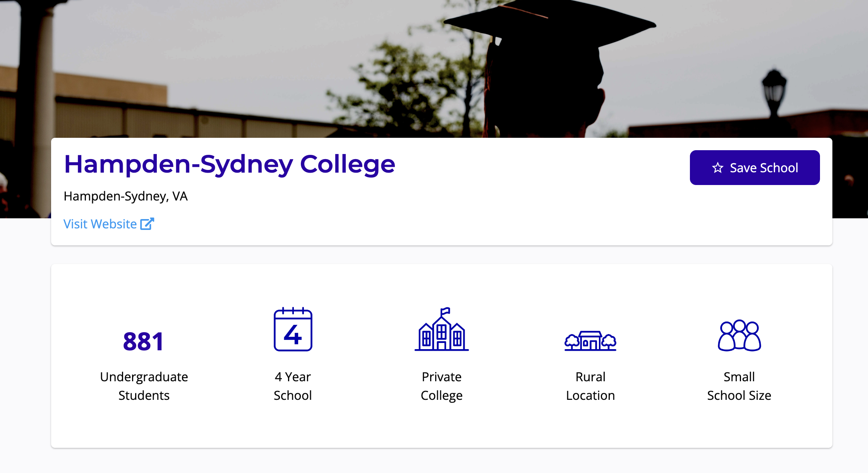Select the Undergraduate Students label
This screenshot has width=868, height=473.
(x=144, y=386)
